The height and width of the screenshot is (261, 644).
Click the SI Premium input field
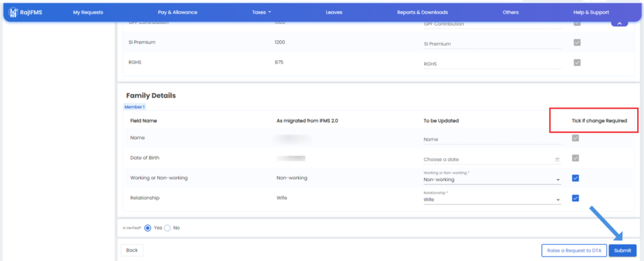(x=492, y=43)
